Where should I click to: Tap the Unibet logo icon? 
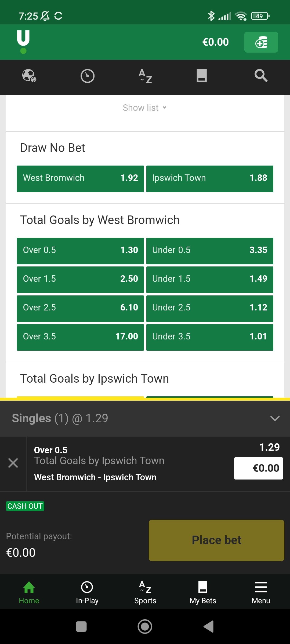(23, 42)
